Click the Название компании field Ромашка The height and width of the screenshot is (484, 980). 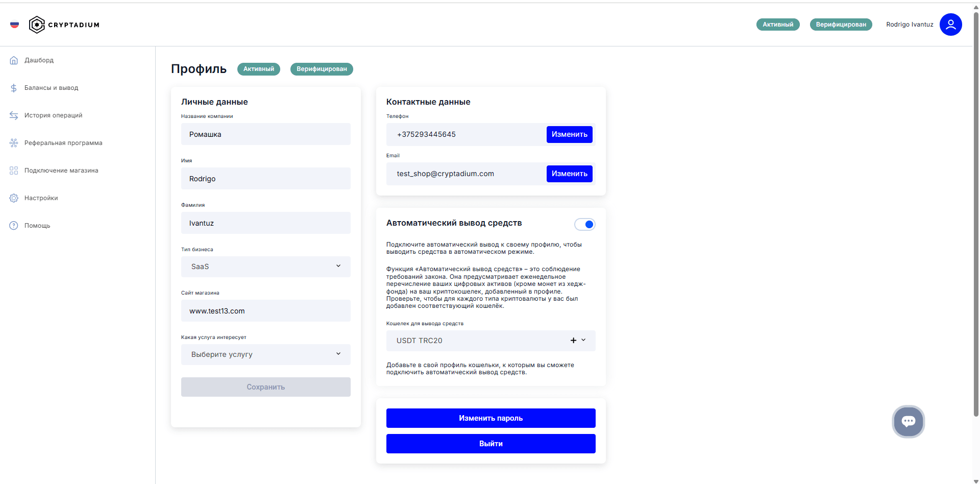(265, 134)
